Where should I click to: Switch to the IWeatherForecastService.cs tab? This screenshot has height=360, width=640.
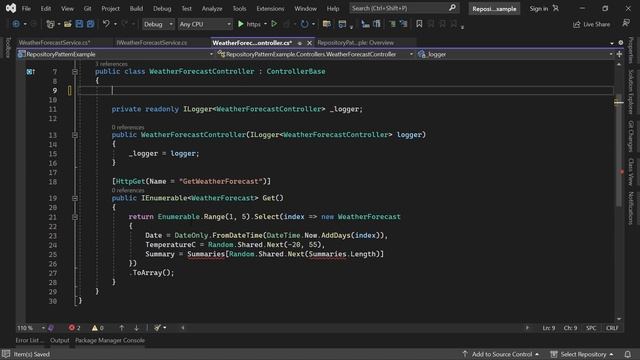coord(151,42)
